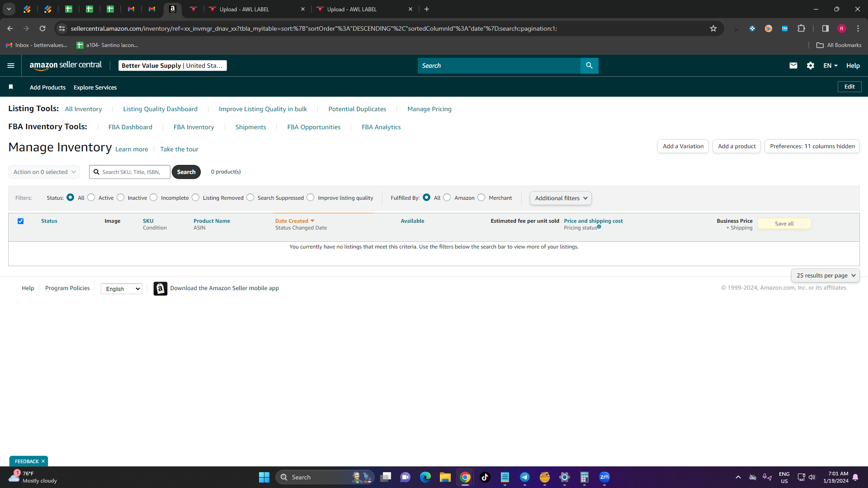Viewport: 868px width, 488px height.
Task: Select the Search Suppressed status filter
Action: coord(250,197)
